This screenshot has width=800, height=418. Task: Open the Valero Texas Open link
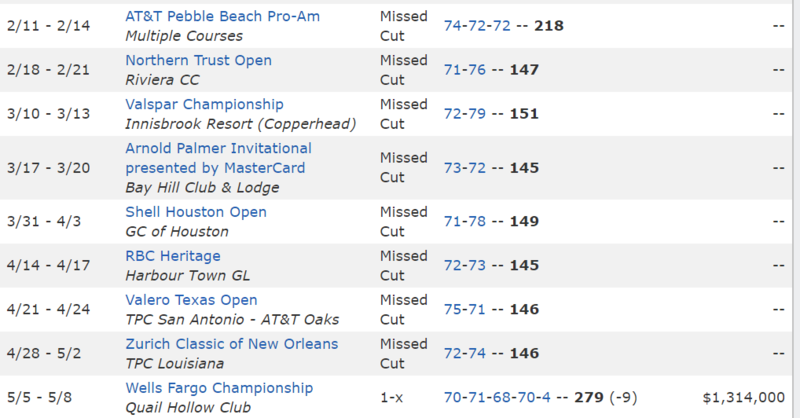coord(191,300)
